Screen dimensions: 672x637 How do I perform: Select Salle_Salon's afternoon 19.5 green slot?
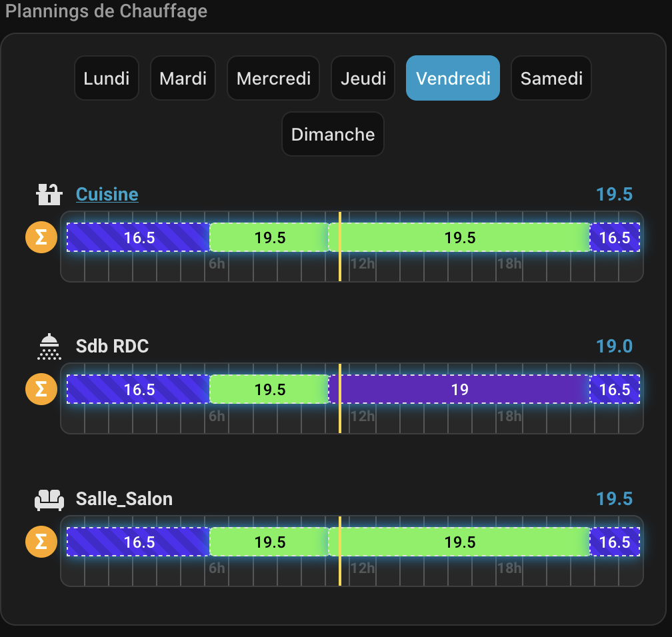[x=460, y=542]
